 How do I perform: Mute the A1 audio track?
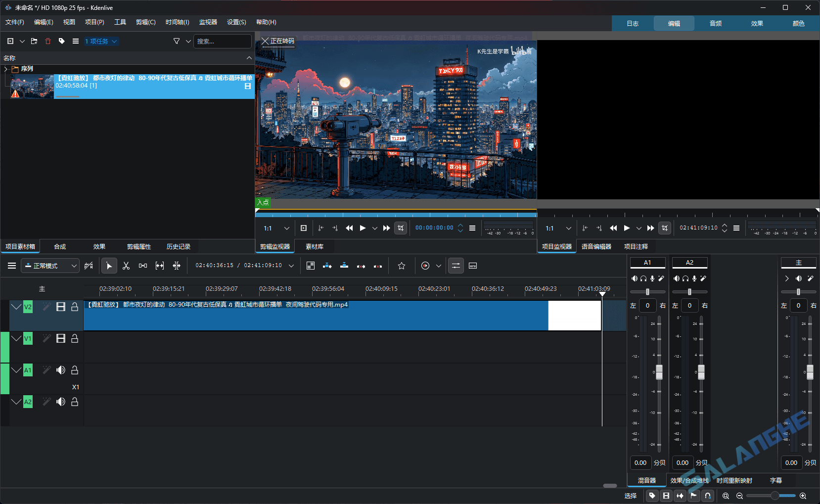[61, 369]
